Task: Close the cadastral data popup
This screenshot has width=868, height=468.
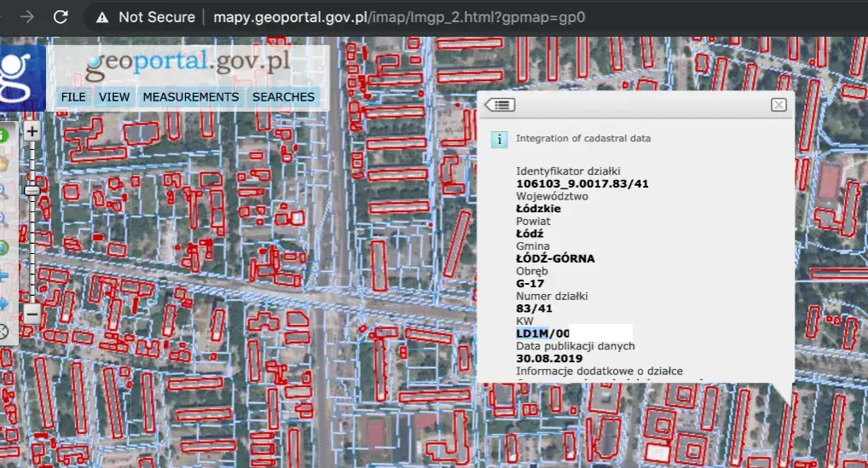Action: click(778, 105)
